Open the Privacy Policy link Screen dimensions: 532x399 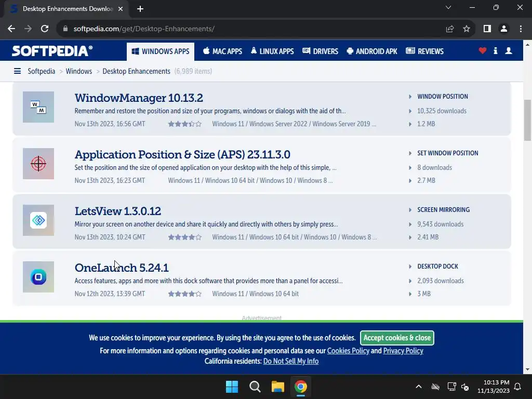[403, 351]
